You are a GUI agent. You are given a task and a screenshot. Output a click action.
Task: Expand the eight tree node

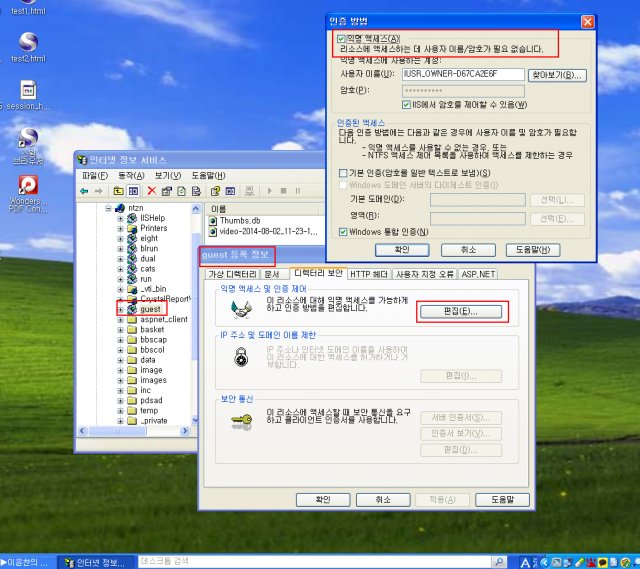point(120,239)
